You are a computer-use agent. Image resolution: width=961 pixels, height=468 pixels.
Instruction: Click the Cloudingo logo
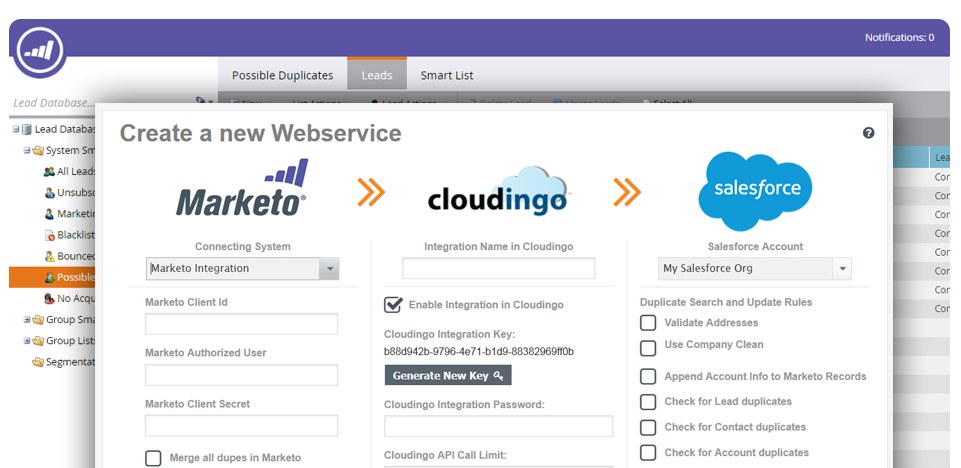(499, 191)
